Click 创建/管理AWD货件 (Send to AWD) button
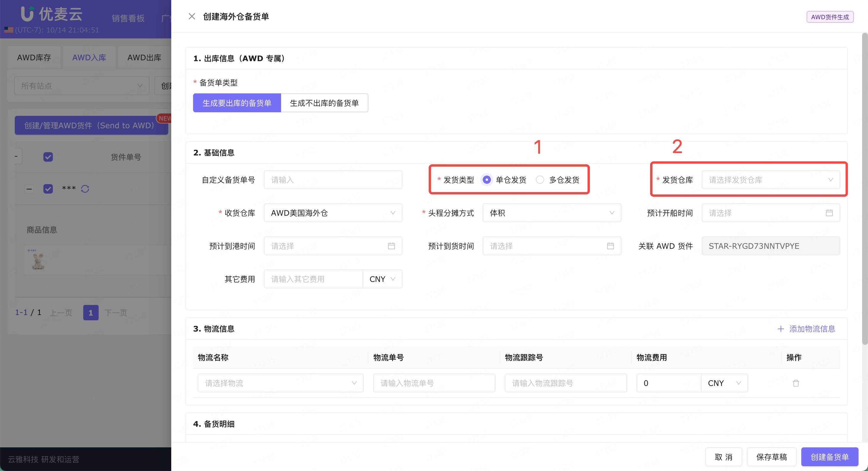 [91, 125]
